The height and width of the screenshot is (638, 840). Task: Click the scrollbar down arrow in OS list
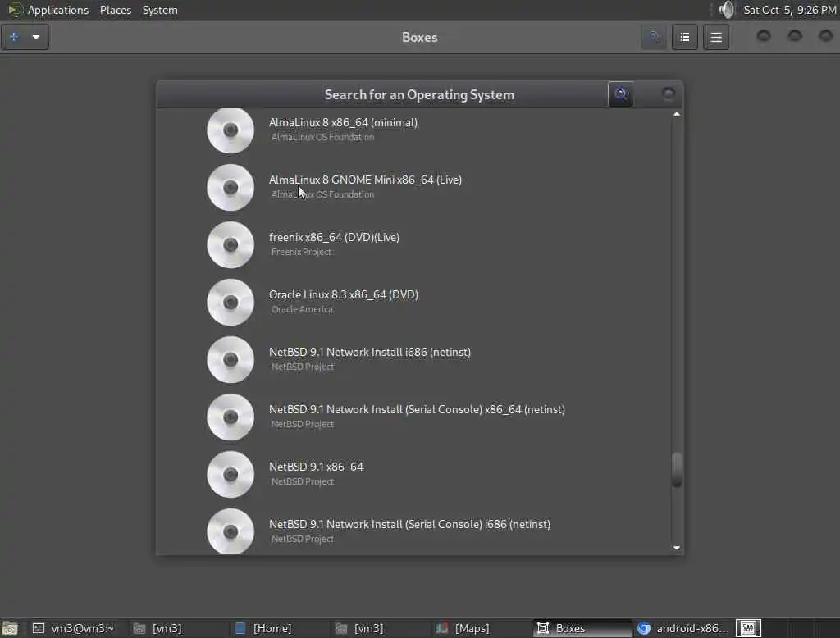(677, 548)
